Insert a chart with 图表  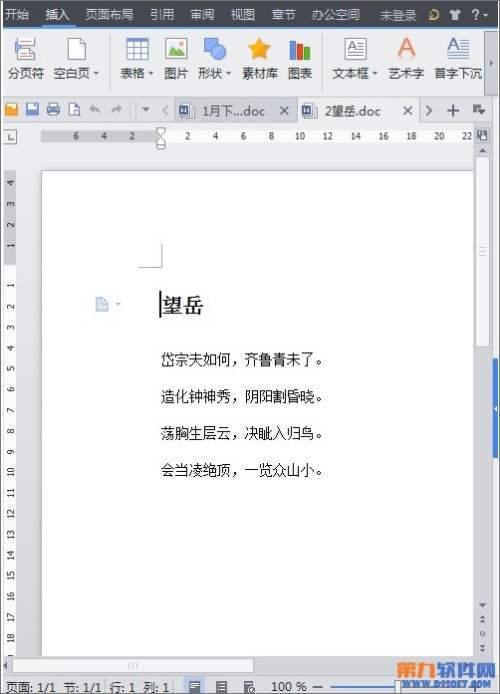pos(300,59)
